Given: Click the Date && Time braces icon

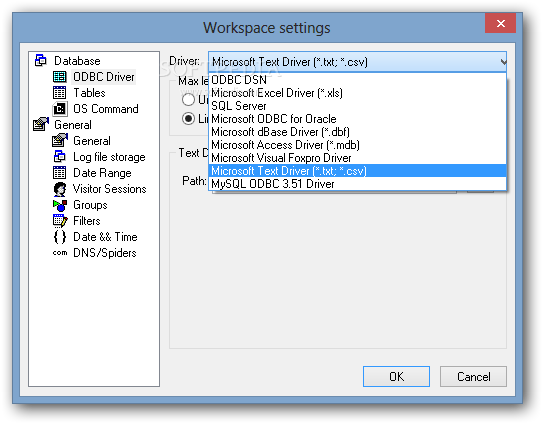Looking at the screenshot, I should coord(60,237).
